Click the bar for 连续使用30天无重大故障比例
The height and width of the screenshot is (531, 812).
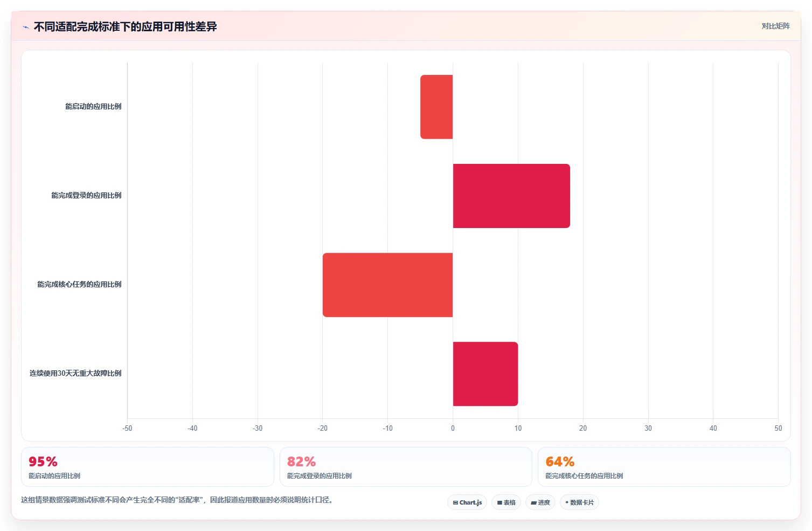click(485, 374)
